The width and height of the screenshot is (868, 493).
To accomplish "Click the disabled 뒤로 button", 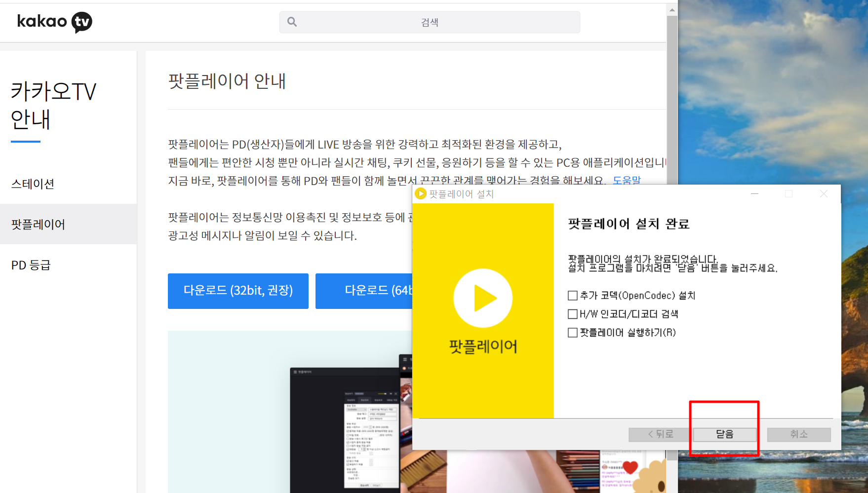I will coord(660,434).
